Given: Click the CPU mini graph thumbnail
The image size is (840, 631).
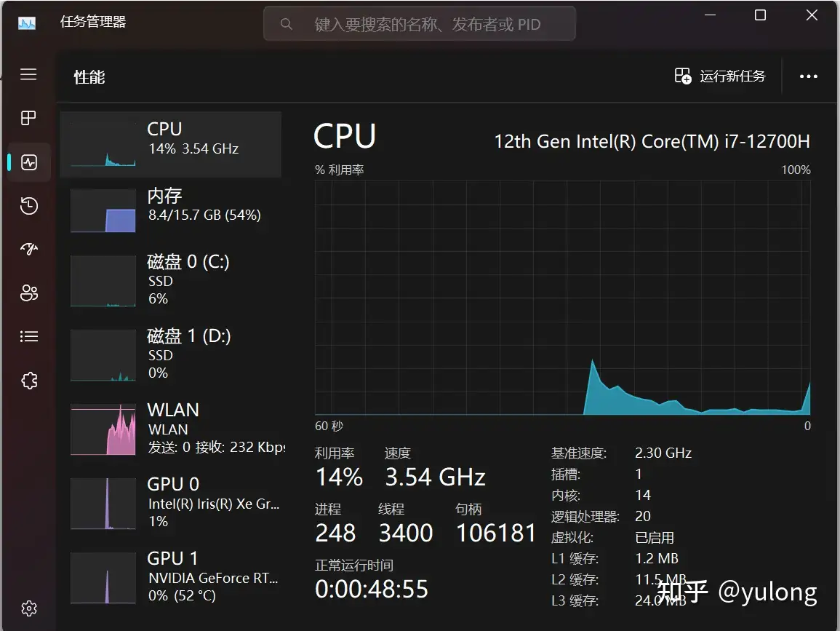Looking at the screenshot, I should pyautogui.click(x=103, y=145).
